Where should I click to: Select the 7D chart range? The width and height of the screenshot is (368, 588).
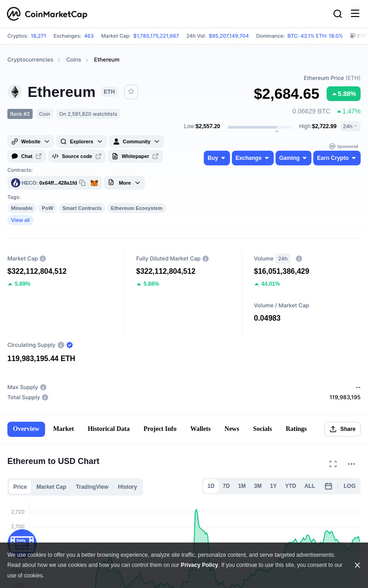[226, 486]
